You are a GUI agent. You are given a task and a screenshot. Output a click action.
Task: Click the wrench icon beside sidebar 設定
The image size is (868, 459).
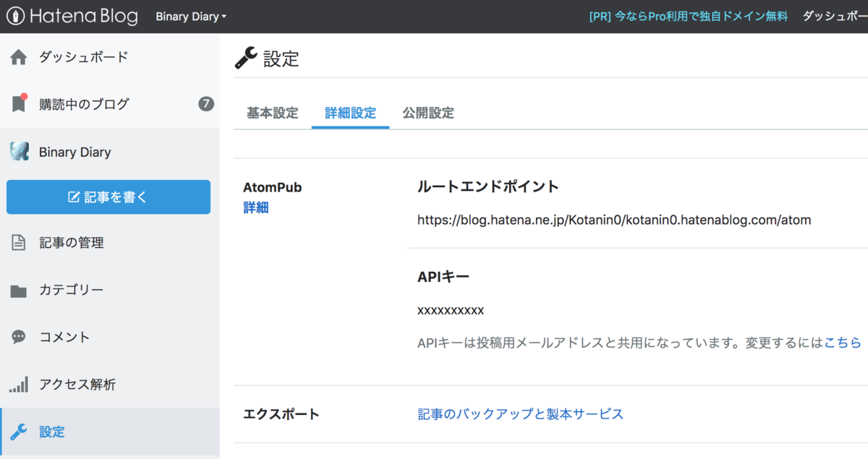[19, 432]
